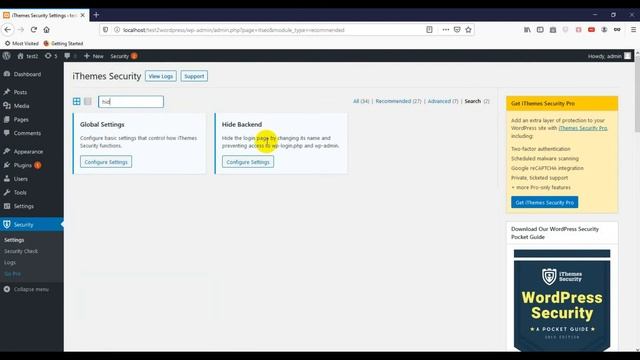Follow iThemes Security Pro link

pyautogui.click(x=583, y=128)
